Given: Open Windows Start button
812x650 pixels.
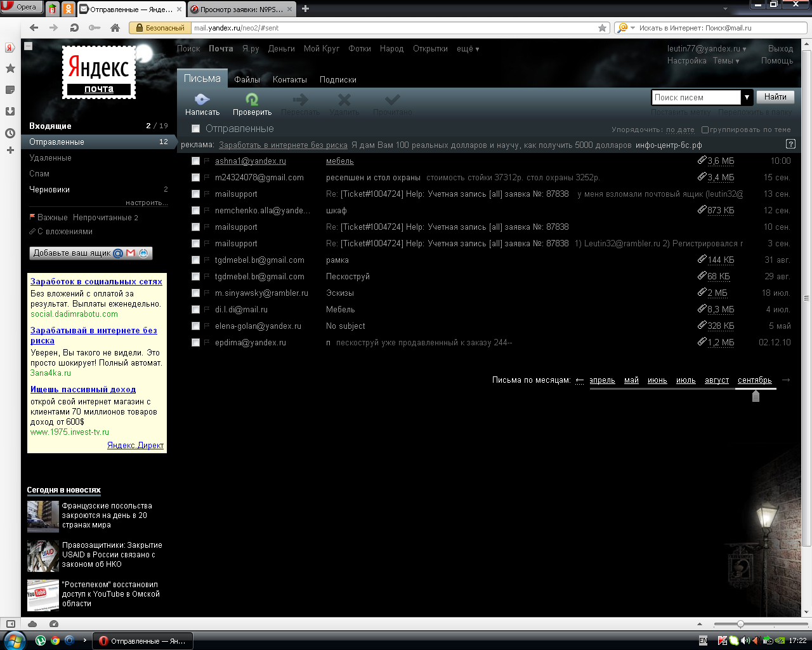Looking at the screenshot, I should 13,640.
